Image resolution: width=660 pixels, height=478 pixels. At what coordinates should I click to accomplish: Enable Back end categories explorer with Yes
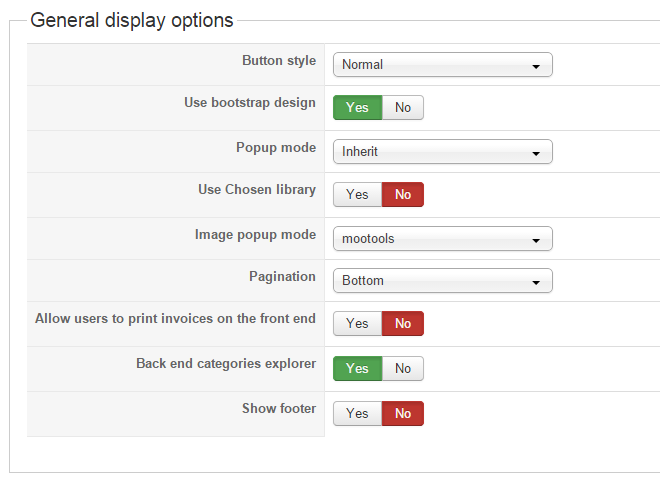(357, 369)
